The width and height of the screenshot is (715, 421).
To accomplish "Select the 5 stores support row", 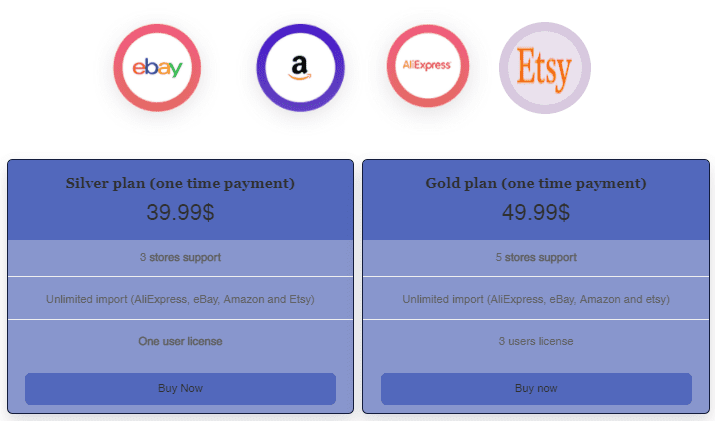I will 536,258.
